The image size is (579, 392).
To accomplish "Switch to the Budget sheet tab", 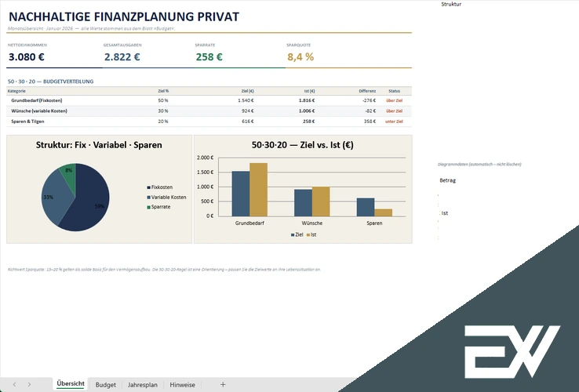I will (106, 385).
